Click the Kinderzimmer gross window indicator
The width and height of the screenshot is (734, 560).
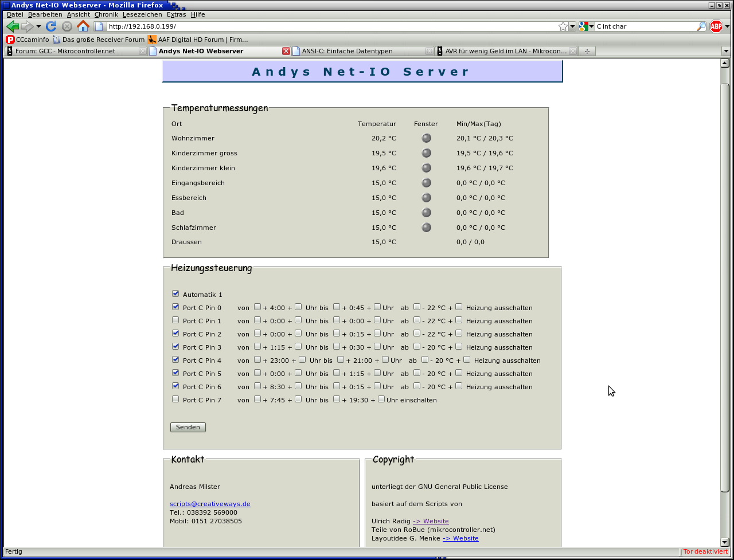(427, 153)
